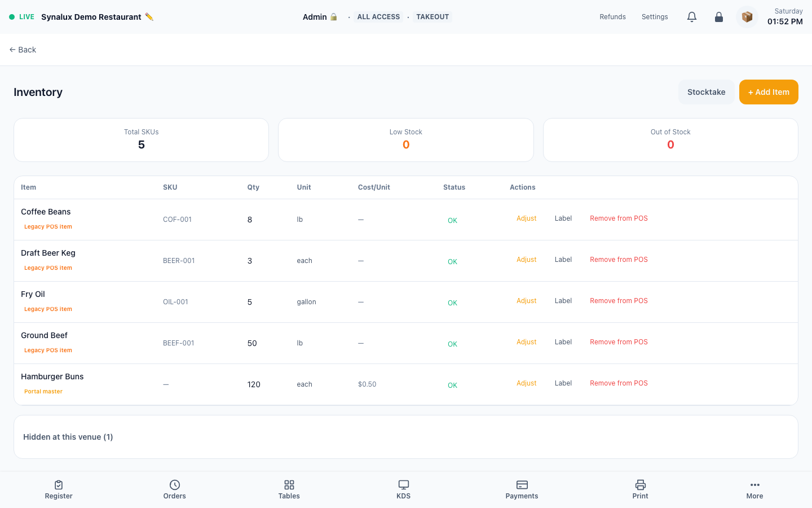Adjust quantity for Coffee Beans
Screen dimensions: 812x508
pyautogui.click(x=527, y=218)
